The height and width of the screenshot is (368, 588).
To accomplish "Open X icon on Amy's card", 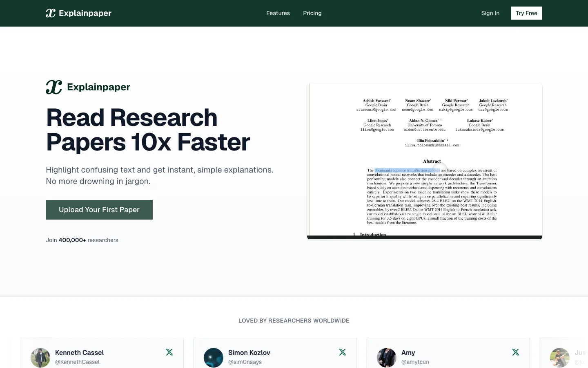I will tap(516, 352).
